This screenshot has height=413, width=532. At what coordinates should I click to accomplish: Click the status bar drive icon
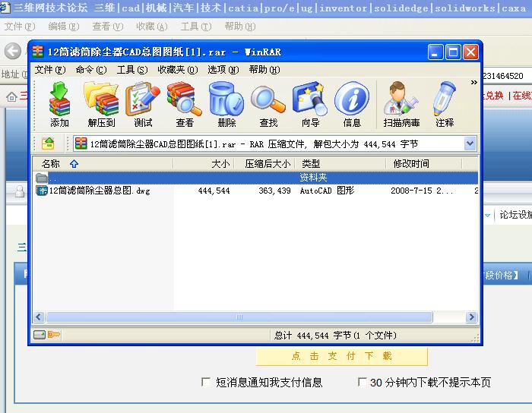pos(40,335)
